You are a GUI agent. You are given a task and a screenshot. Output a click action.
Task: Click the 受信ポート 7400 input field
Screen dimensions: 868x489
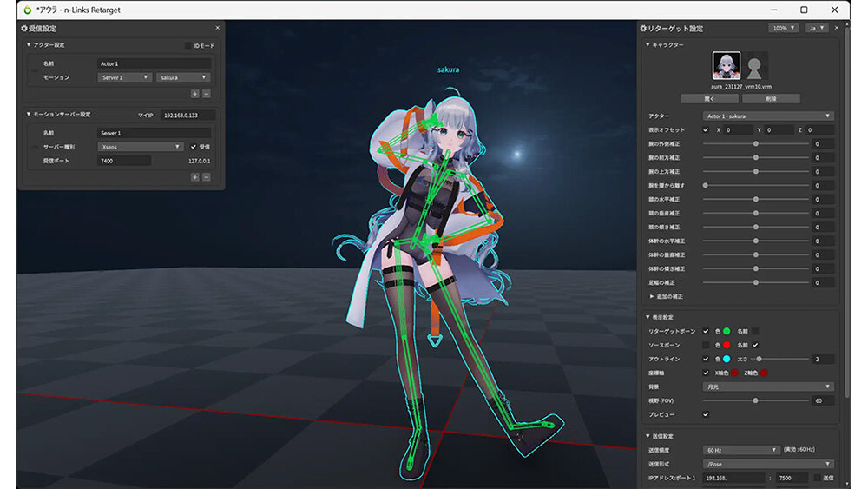(124, 161)
